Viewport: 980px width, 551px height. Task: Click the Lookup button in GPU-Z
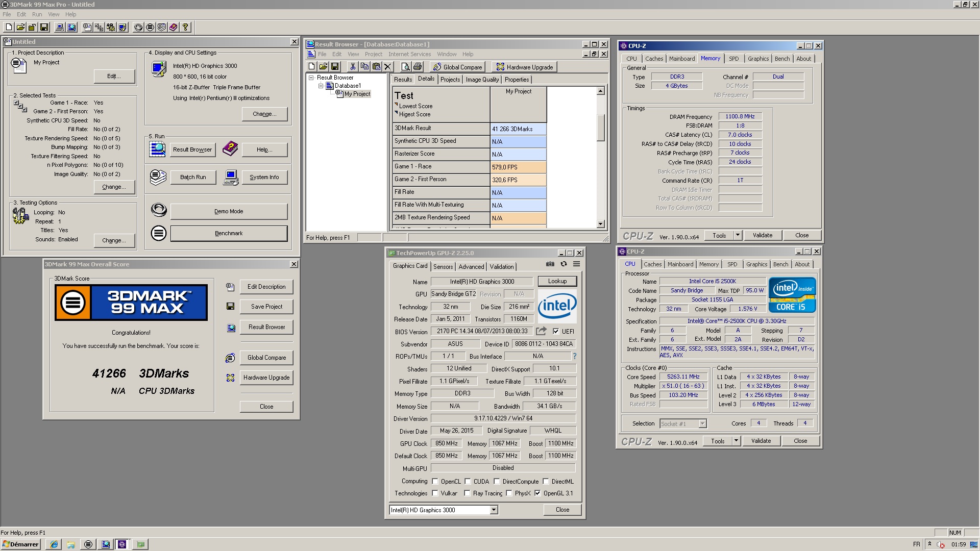(557, 281)
